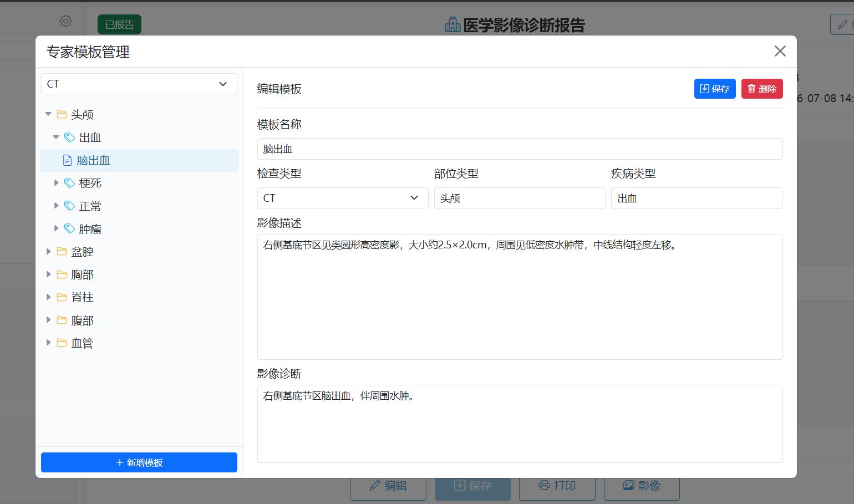This screenshot has height=504, width=854.
Task: Click the 梗死 tag icon
Action: click(x=69, y=183)
